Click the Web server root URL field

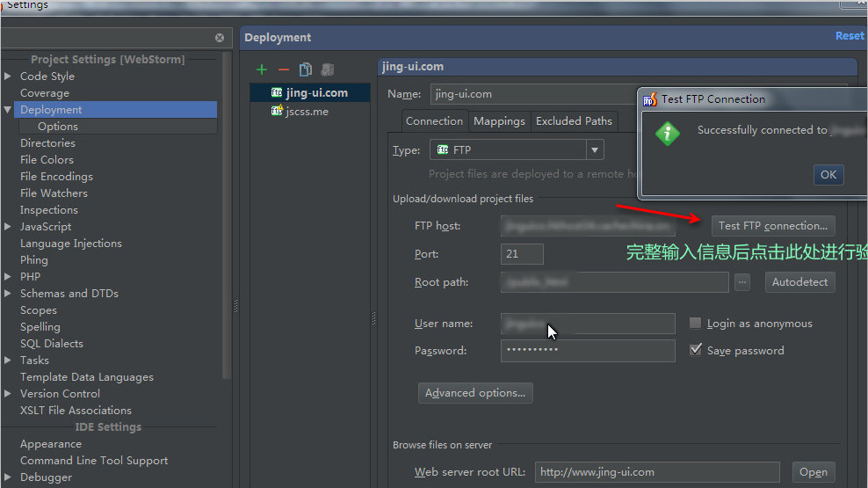tap(656, 472)
